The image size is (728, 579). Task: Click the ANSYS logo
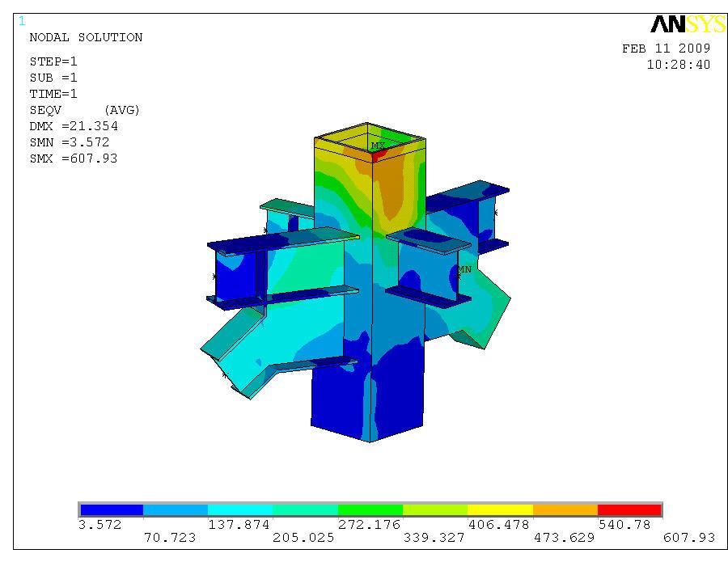[688, 24]
